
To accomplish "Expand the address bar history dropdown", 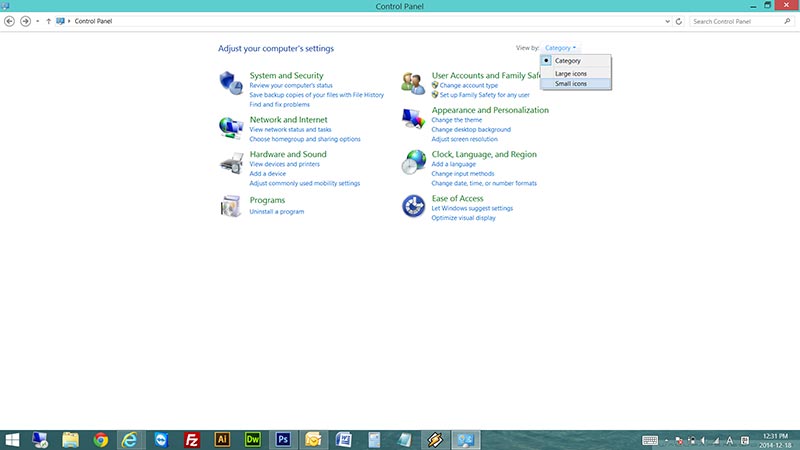I will pos(667,21).
